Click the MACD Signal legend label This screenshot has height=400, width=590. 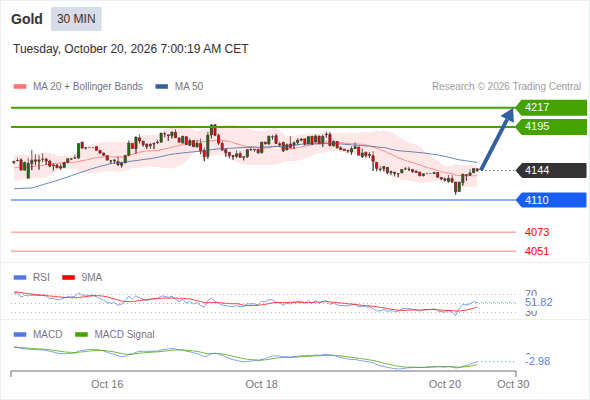coord(125,335)
